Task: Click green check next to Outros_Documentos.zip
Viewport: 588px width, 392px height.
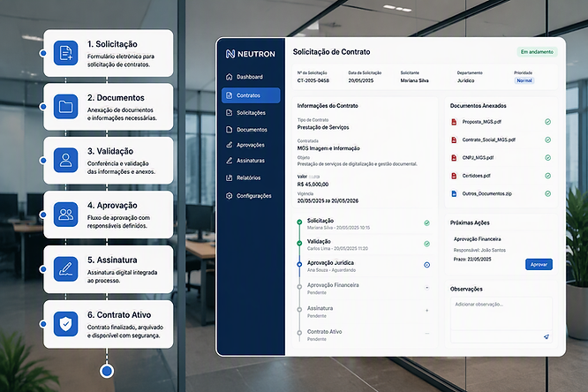Action: (548, 194)
